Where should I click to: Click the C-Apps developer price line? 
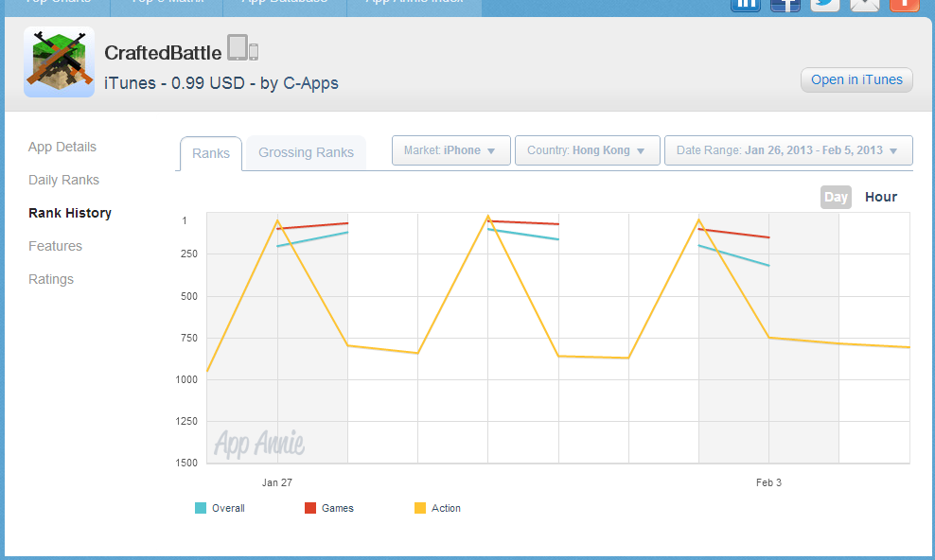[x=221, y=83]
